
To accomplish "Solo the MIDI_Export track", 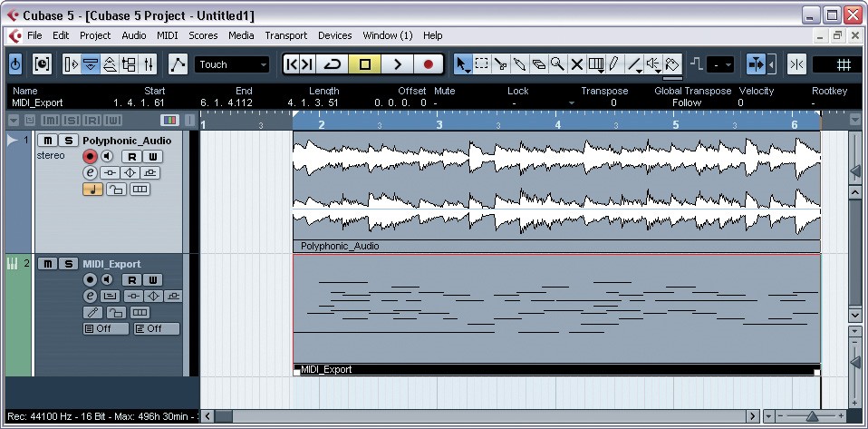I will (68, 264).
